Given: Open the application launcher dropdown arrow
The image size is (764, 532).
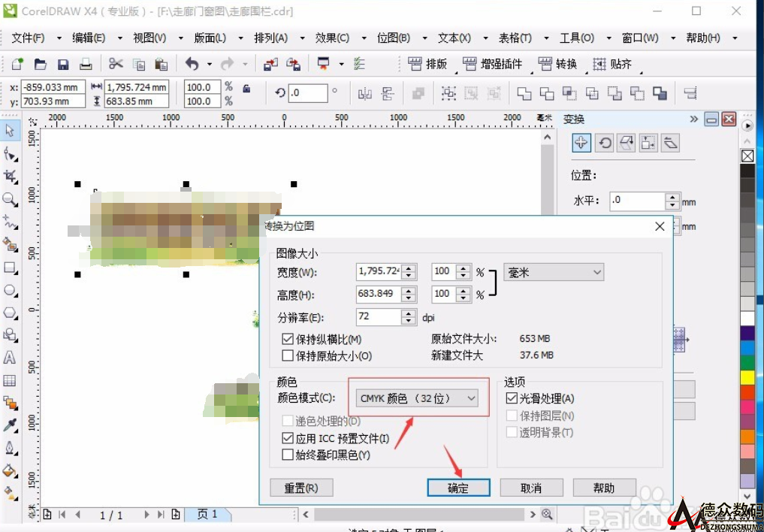Looking at the screenshot, I should pyautogui.click(x=341, y=64).
